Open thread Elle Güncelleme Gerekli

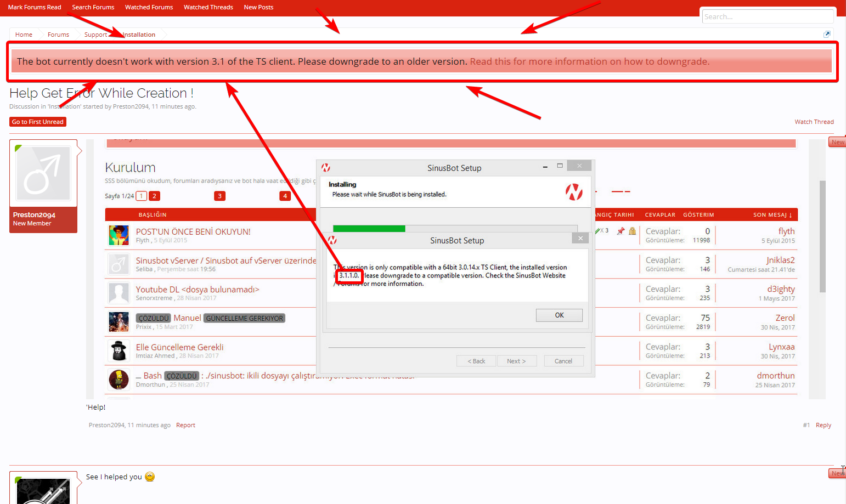(179, 347)
